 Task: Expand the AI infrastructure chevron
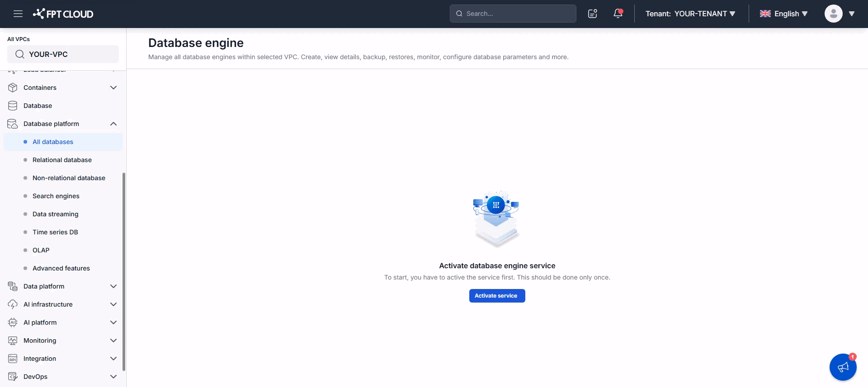coord(113,304)
